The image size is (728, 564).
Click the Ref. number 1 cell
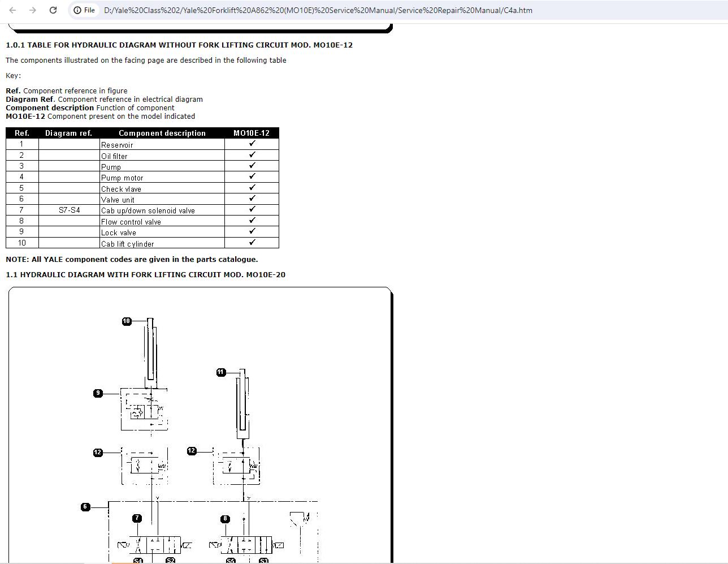click(22, 144)
